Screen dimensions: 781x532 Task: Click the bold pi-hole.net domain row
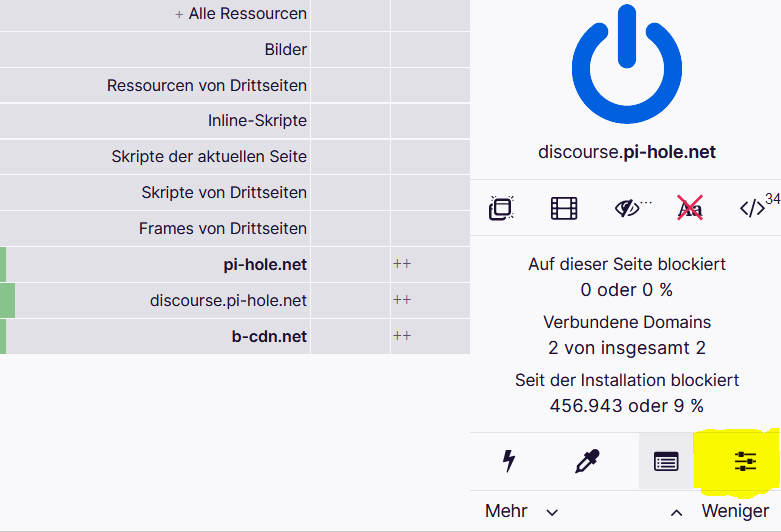(155, 265)
